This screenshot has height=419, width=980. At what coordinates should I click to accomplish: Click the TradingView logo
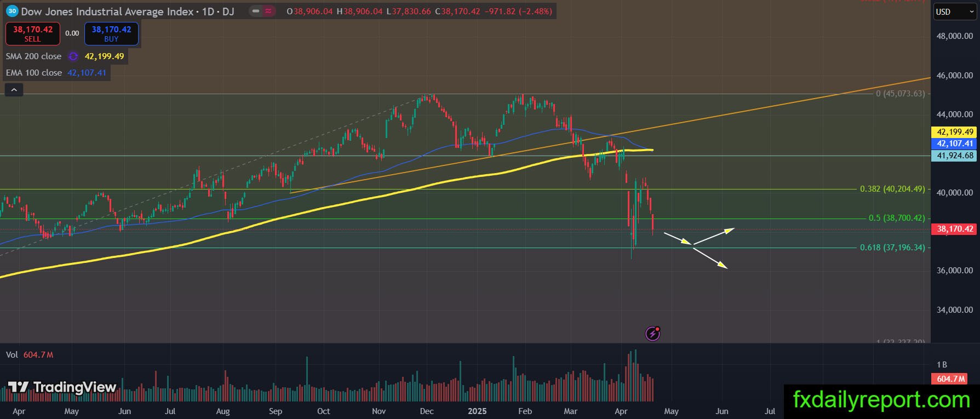coord(63,387)
